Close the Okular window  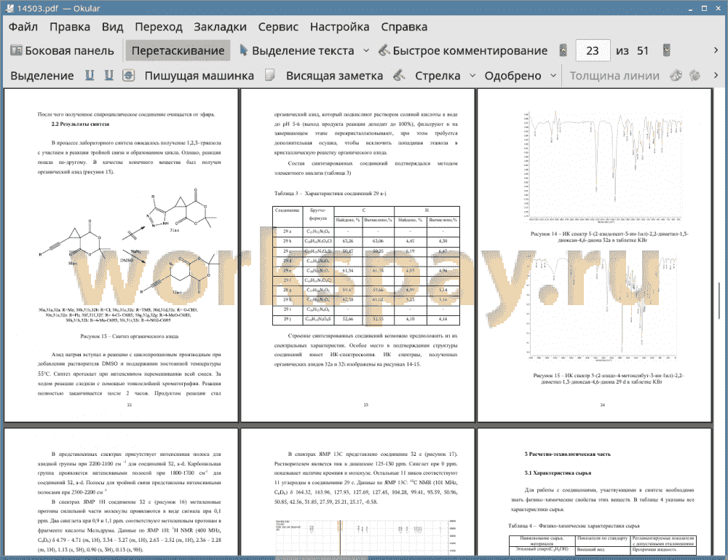click(717, 8)
